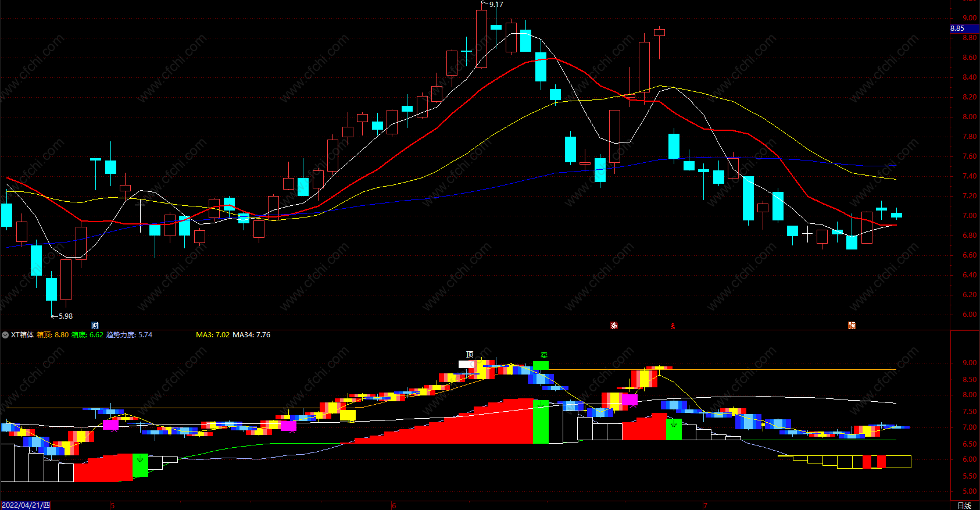Click the 财 financial event marker
This screenshot has width=980, height=510.
[x=95, y=326]
